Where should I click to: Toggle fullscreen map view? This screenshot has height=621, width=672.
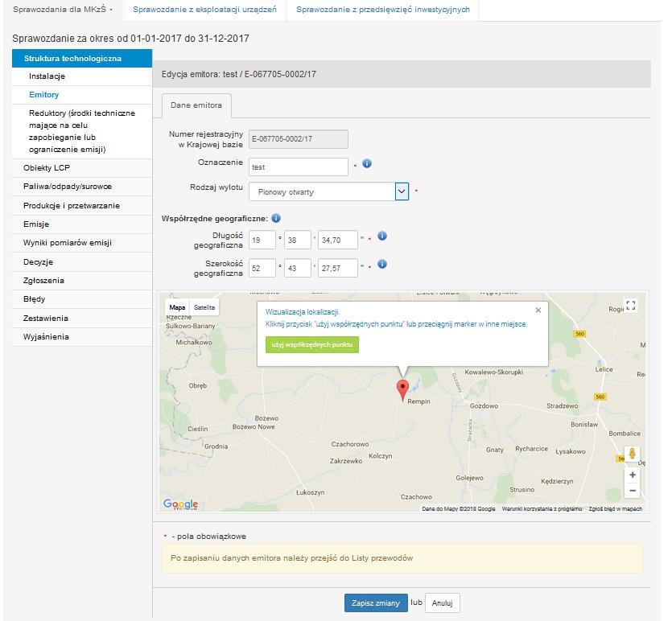click(631, 306)
